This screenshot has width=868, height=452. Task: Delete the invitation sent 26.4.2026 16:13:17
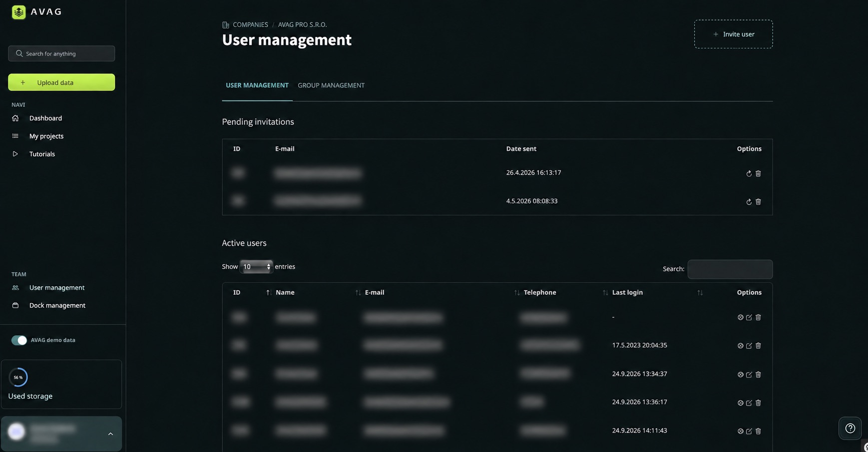coord(758,173)
